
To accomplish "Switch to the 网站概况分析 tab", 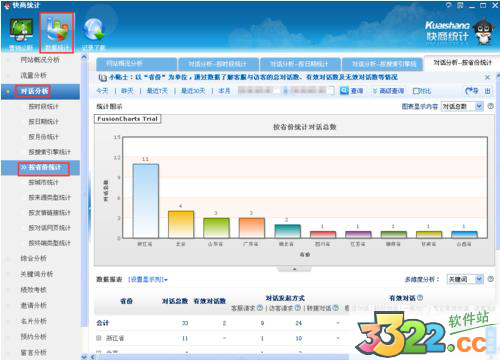I will tap(136, 63).
